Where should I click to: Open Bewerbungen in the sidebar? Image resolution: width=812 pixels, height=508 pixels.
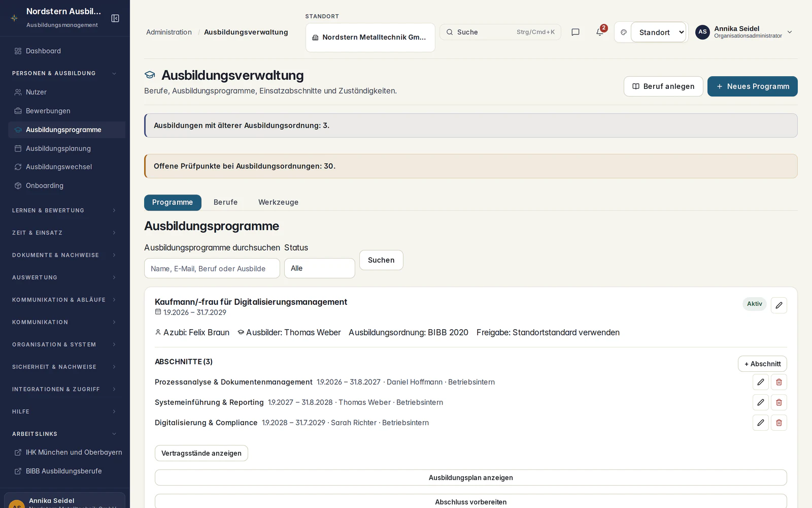[66, 111]
